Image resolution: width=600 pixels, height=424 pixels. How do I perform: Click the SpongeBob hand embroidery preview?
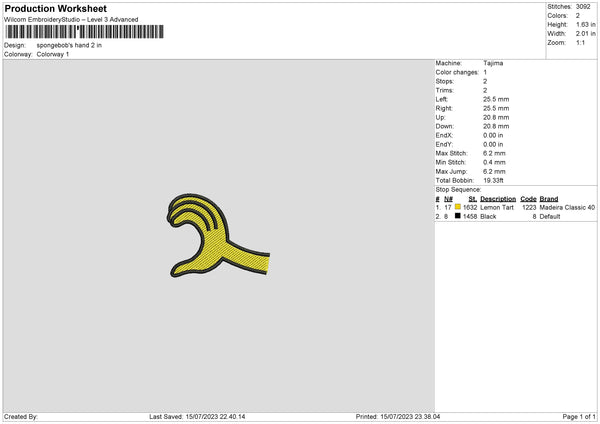218,235
